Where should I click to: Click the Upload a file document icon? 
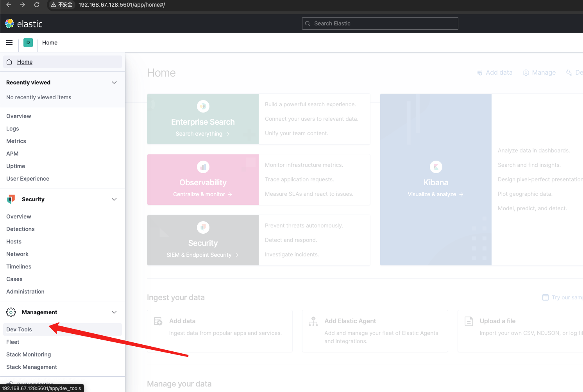[469, 321]
